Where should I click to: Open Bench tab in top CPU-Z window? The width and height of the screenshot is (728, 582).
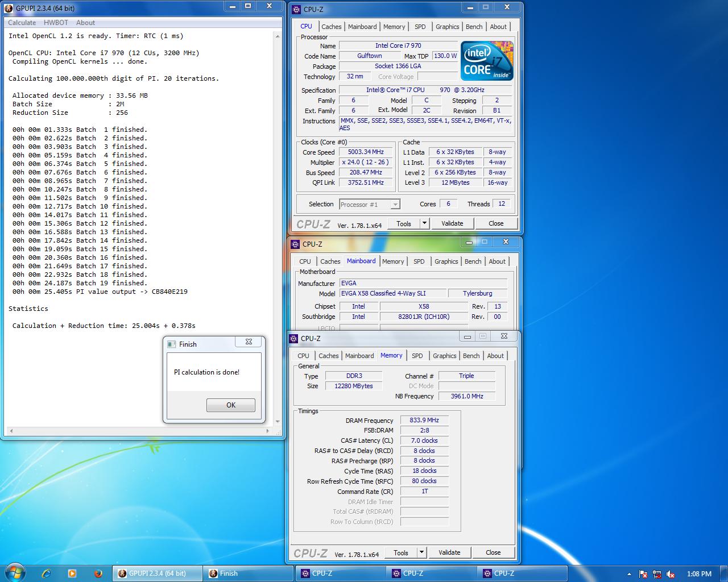coord(474,27)
